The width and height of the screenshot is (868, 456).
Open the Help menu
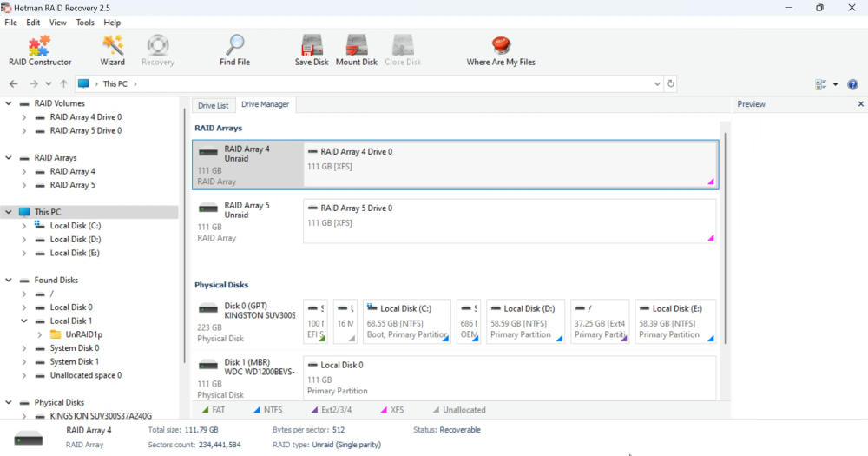(x=112, y=23)
